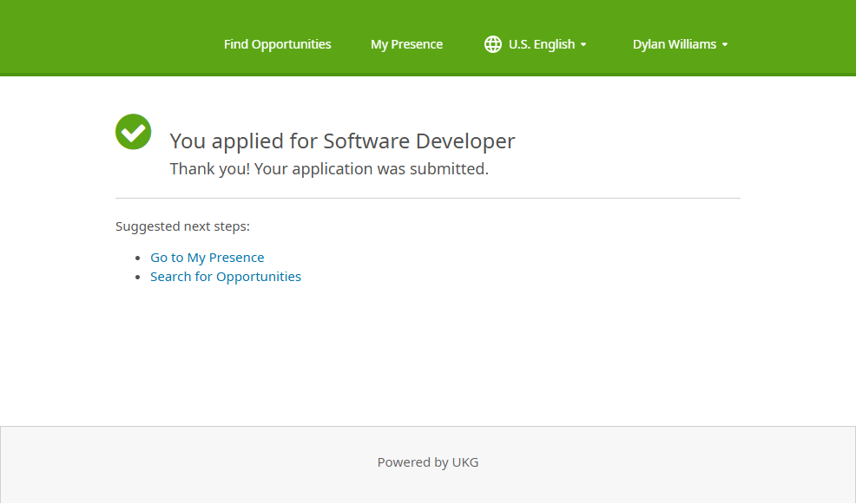Click the You applied for Software Developer heading
856x504 pixels.
[x=342, y=141]
